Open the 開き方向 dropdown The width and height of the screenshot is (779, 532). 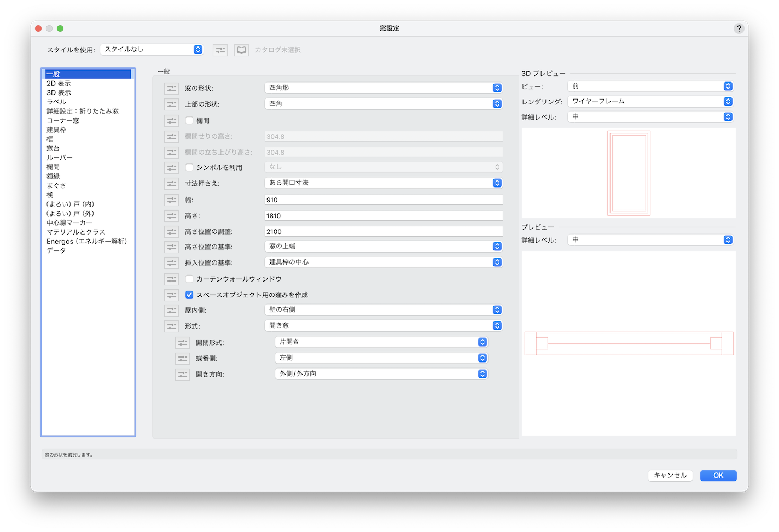click(381, 373)
